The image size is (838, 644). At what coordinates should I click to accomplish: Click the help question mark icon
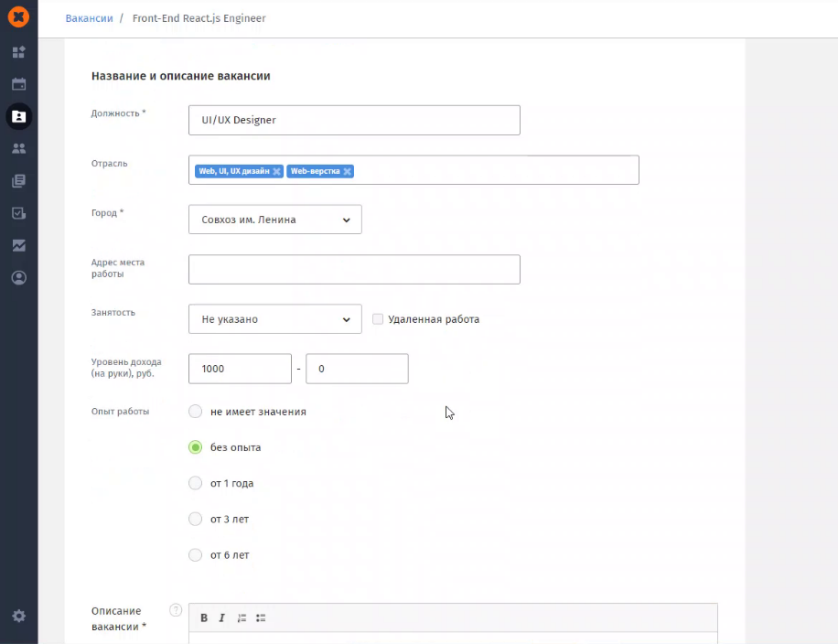click(176, 610)
